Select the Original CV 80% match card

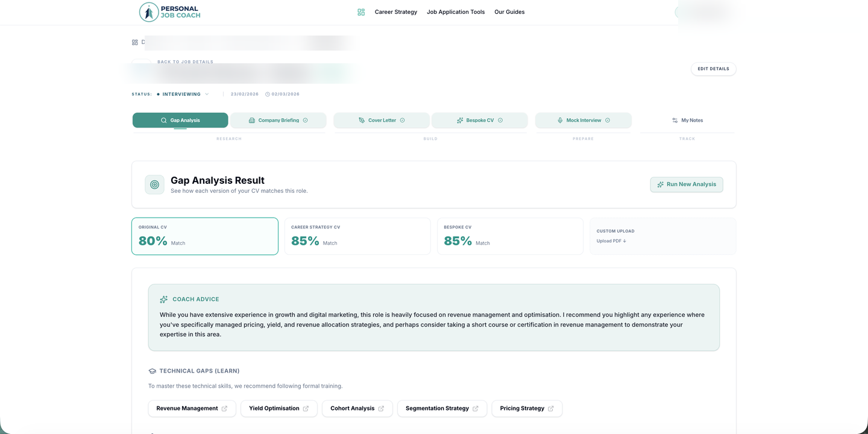click(205, 236)
